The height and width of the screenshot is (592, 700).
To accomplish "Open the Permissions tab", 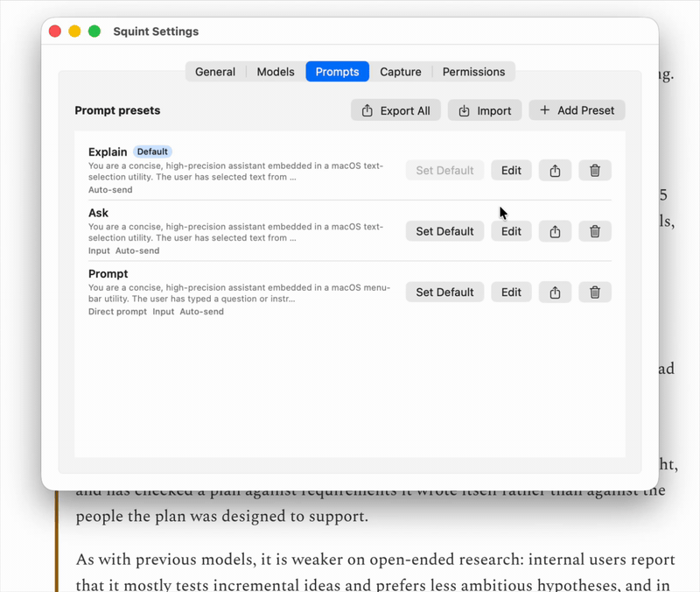I will 473,72.
